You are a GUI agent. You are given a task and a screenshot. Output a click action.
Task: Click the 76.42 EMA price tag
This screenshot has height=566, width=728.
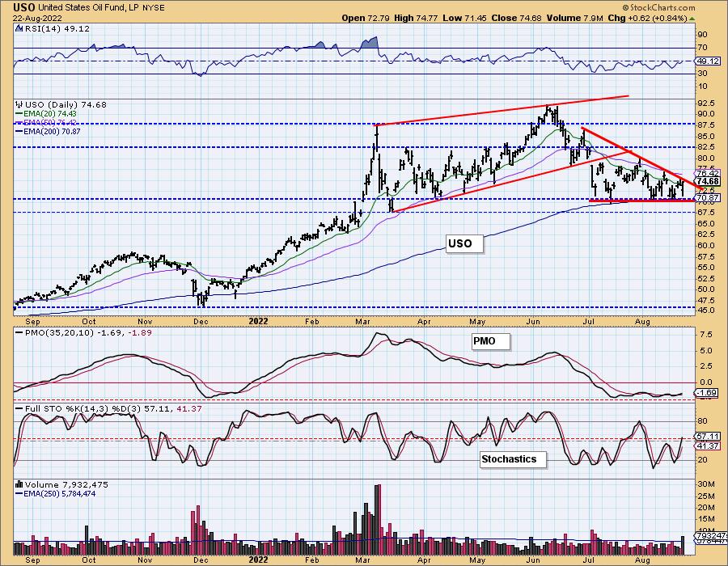[709, 173]
